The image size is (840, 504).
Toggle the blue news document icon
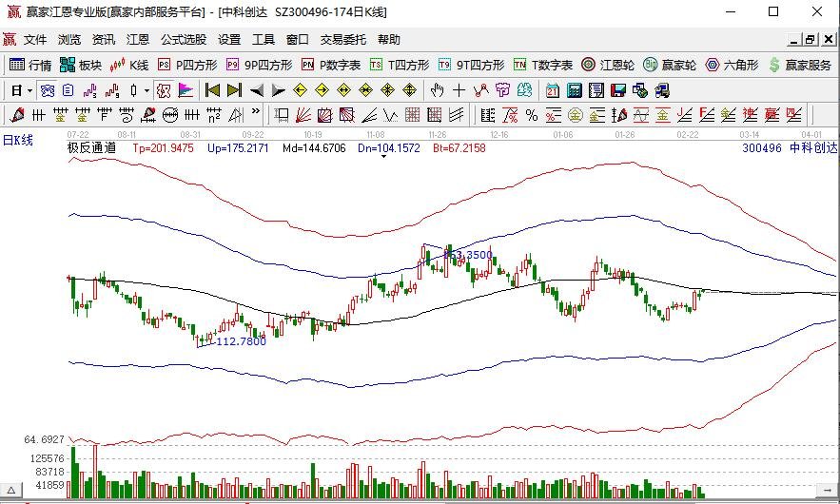click(x=68, y=90)
